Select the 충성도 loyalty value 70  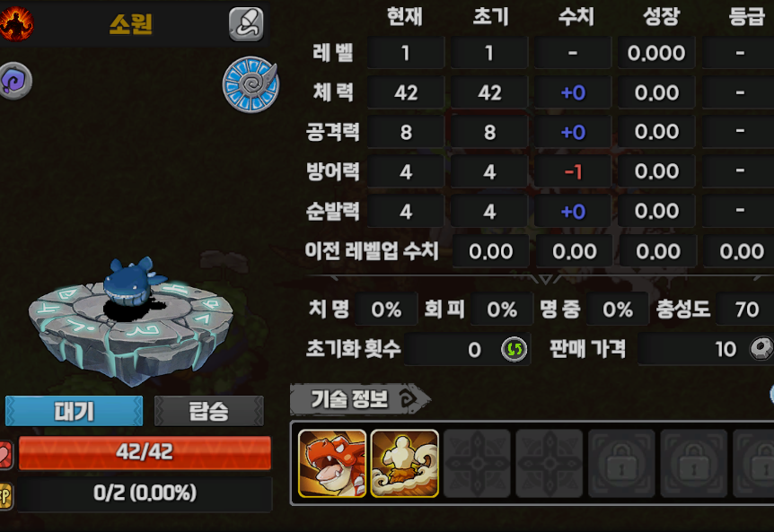[x=746, y=310]
